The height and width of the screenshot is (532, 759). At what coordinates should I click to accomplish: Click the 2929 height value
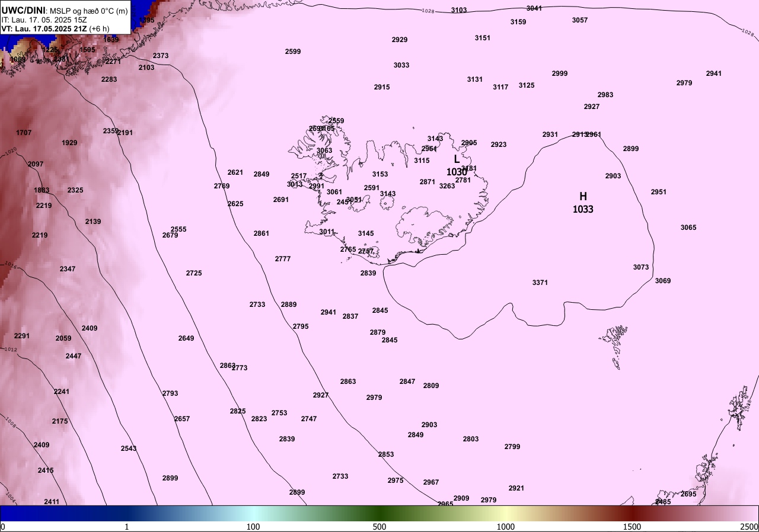tap(400, 40)
